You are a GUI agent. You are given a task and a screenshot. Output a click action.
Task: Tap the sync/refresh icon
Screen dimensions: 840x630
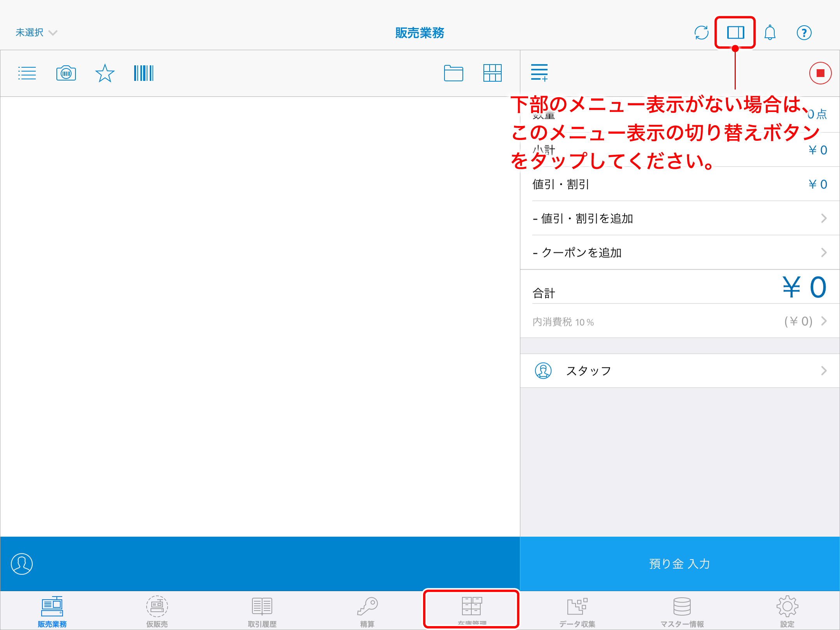tap(701, 33)
